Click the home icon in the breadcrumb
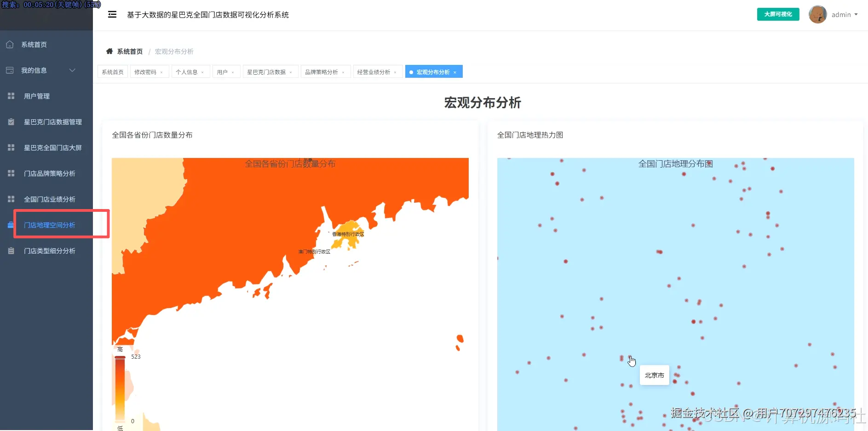 click(x=109, y=51)
